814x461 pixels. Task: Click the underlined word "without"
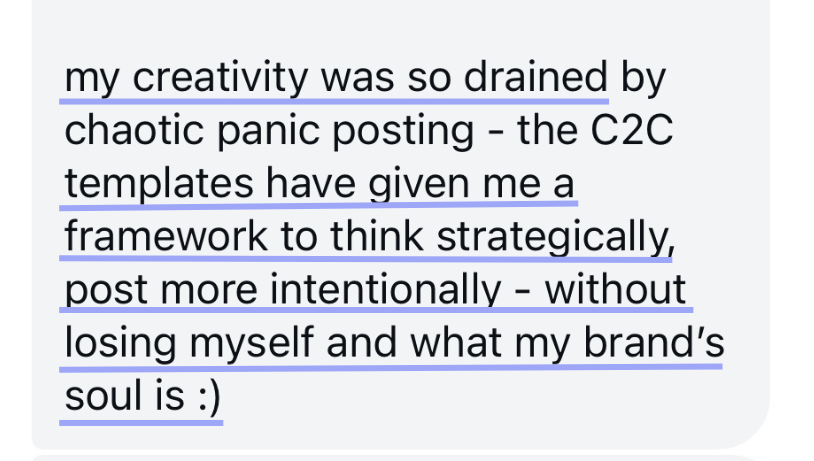coord(615,289)
